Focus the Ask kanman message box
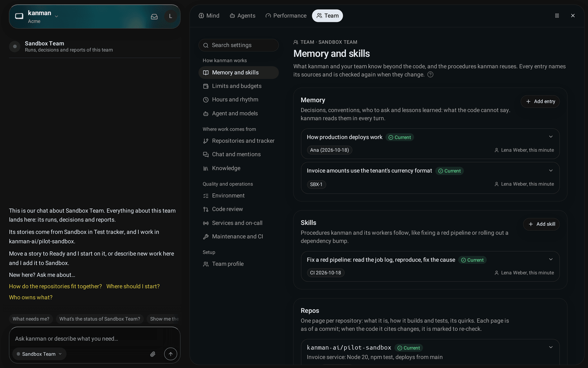588x368 pixels. [95, 339]
